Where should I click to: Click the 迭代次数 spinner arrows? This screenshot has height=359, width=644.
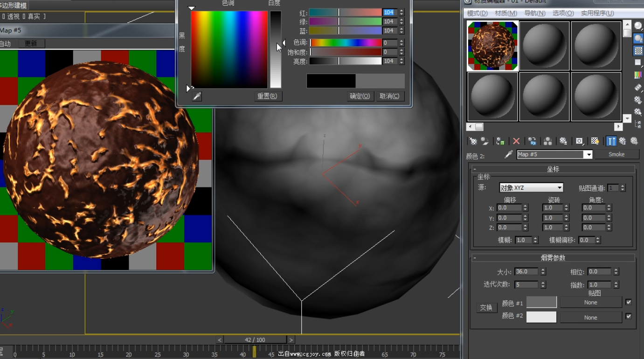click(x=543, y=284)
